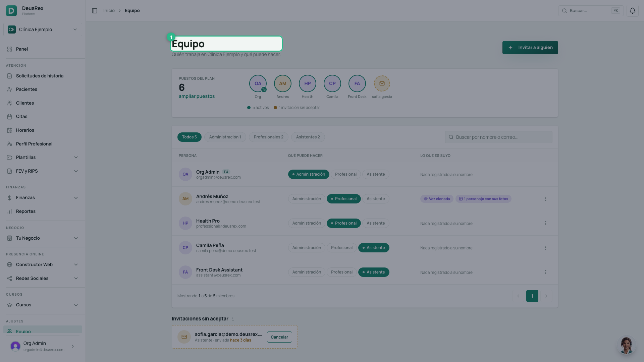Toggle the sidebar panel icon
The height and width of the screenshot is (362, 644).
click(x=95, y=11)
